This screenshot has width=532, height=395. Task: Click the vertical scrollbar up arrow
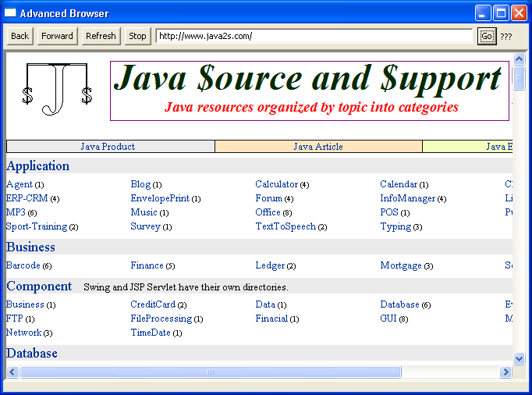[519, 59]
